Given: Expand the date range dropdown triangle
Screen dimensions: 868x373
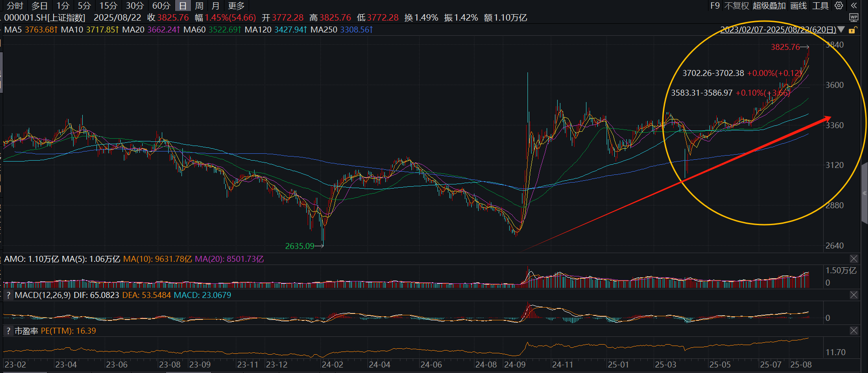Looking at the screenshot, I should click(841, 29).
